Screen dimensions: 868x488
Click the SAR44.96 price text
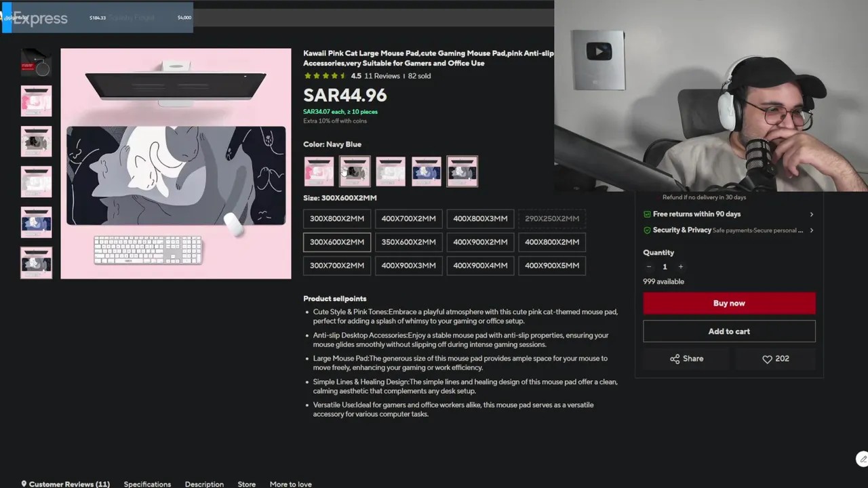click(x=345, y=96)
